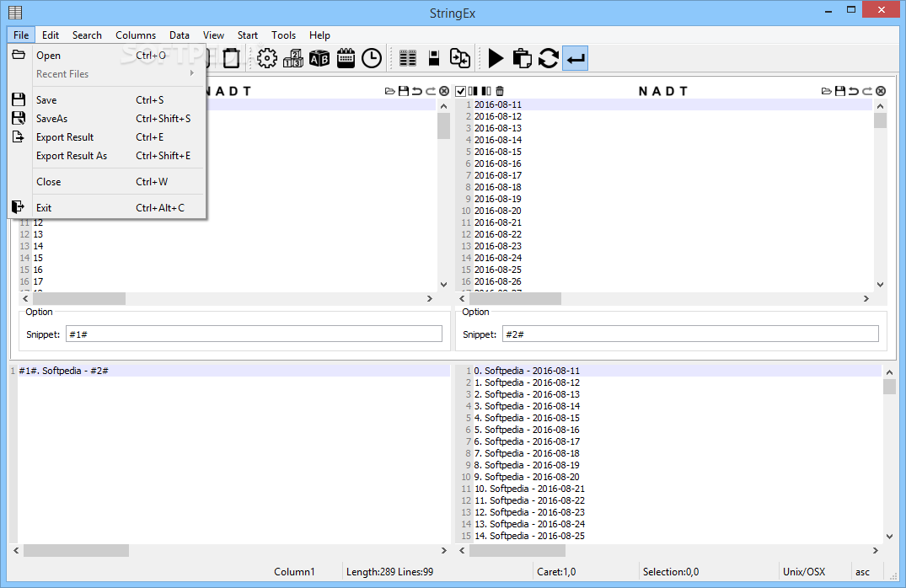Screen dimensions: 906x588
Task: Choose Export Result from the File menu
Action: click(x=108, y=137)
